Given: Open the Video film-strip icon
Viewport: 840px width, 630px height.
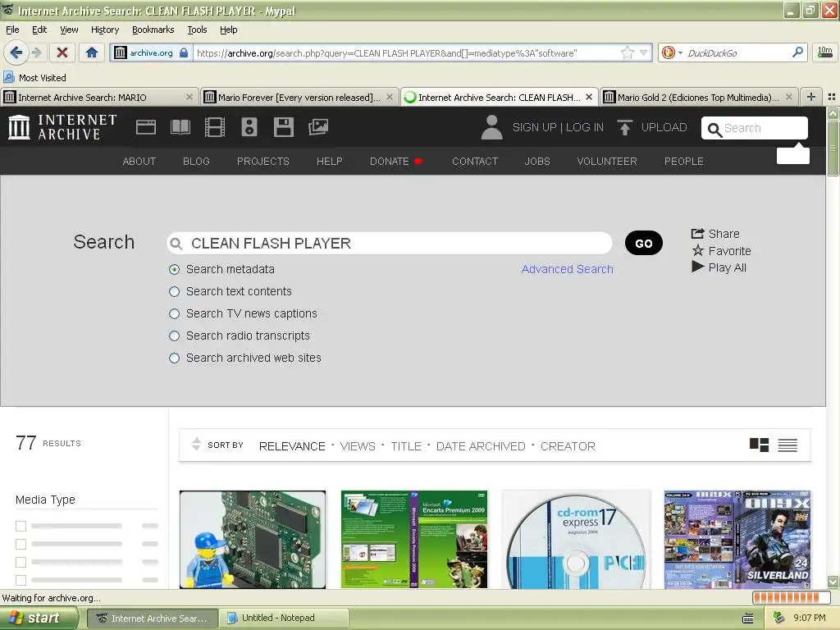Looking at the screenshot, I should tap(215, 127).
